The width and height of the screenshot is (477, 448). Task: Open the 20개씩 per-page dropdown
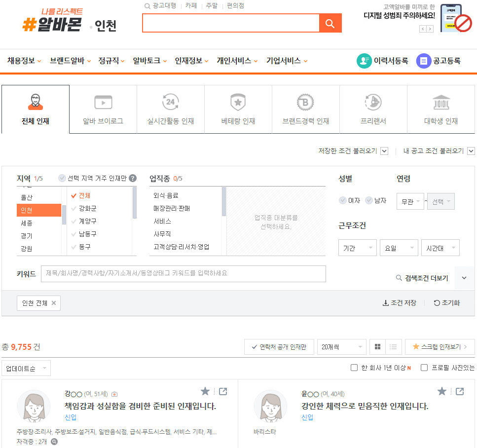click(x=341, y=347)
